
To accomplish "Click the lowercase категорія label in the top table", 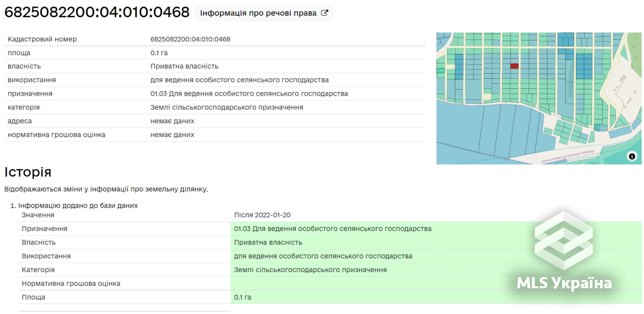I will (x=23, y=107).
